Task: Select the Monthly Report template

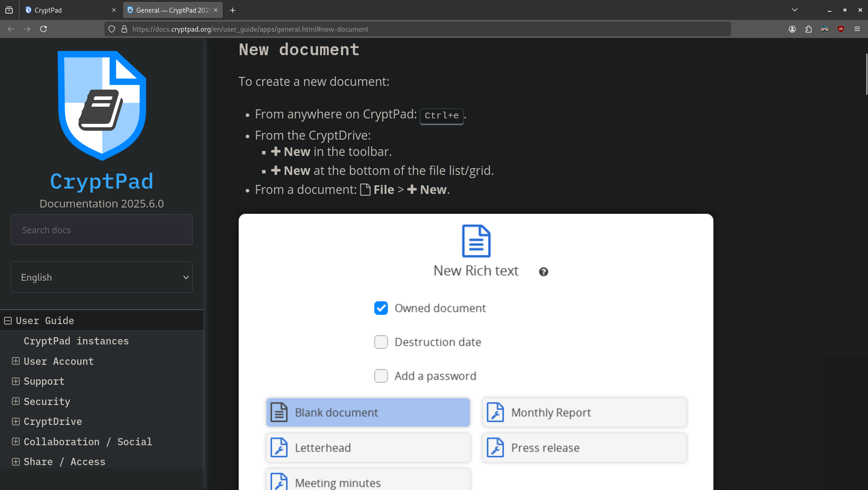Action: tap(584, 412)
